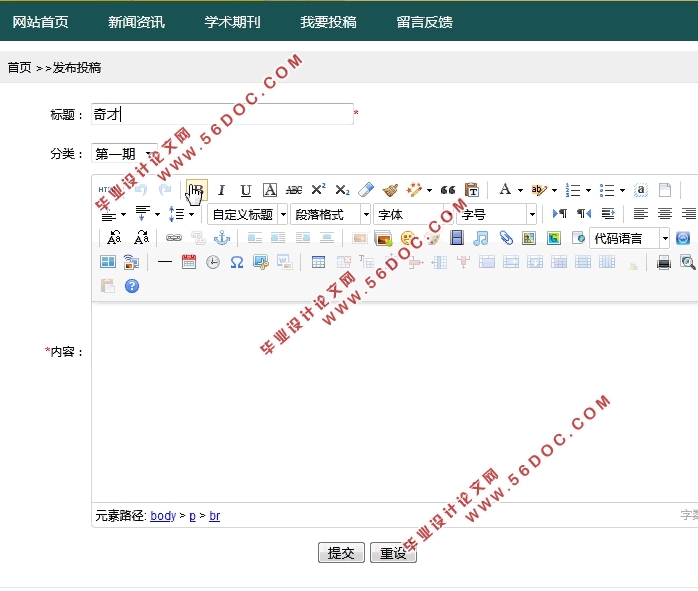Image resolution: width=698 pixels, height=591 pixels.
Task: Click in the 标题 title input field
Action: tap(222, 114)
